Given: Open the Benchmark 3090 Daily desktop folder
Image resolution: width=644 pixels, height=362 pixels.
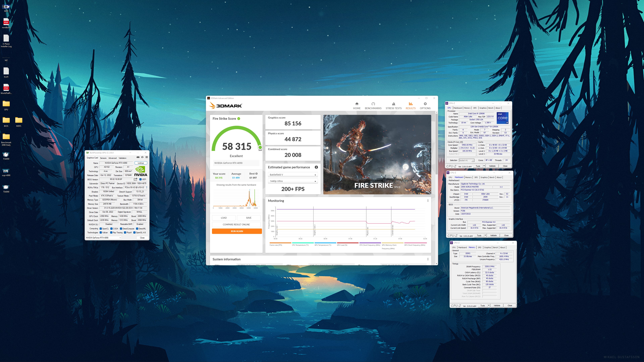Looking at the screenshot, I should pos(6,140).
